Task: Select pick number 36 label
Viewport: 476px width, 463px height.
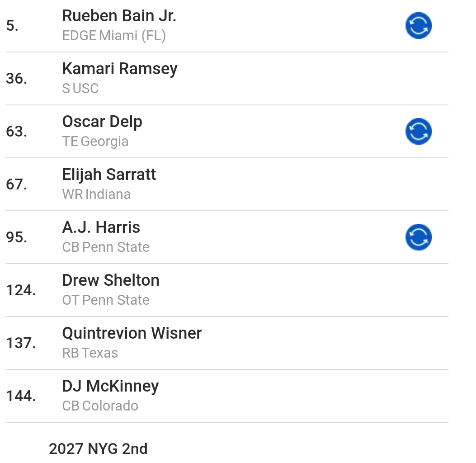Action: [14, 78]
